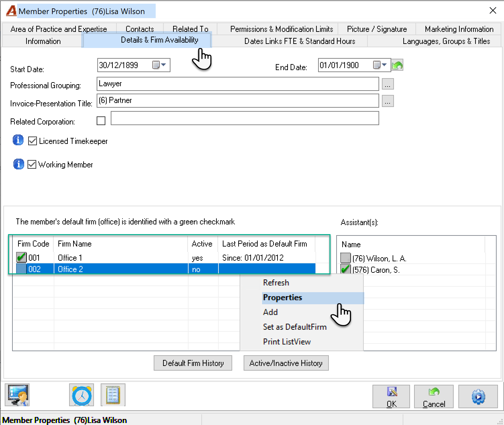Viewport: 504px width, 425px height.
Task: Switch to the Information tab
Action: tap(43, 41)
